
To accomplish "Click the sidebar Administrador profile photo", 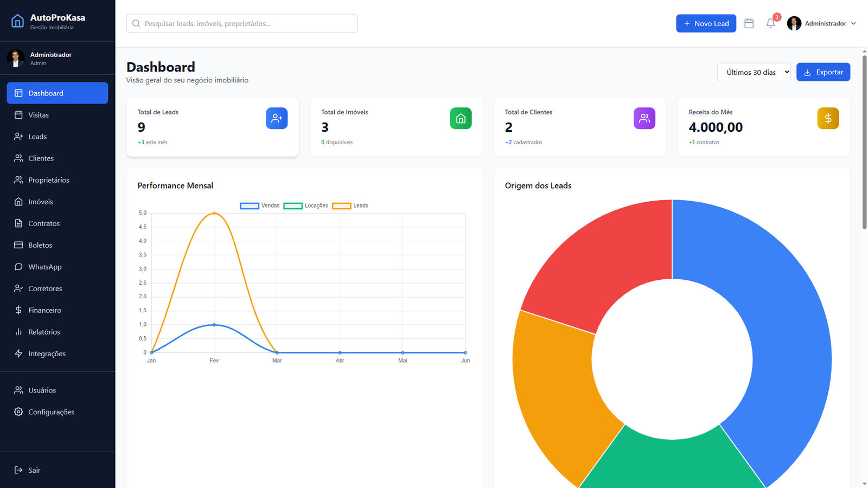I will (x=16, y=58).
